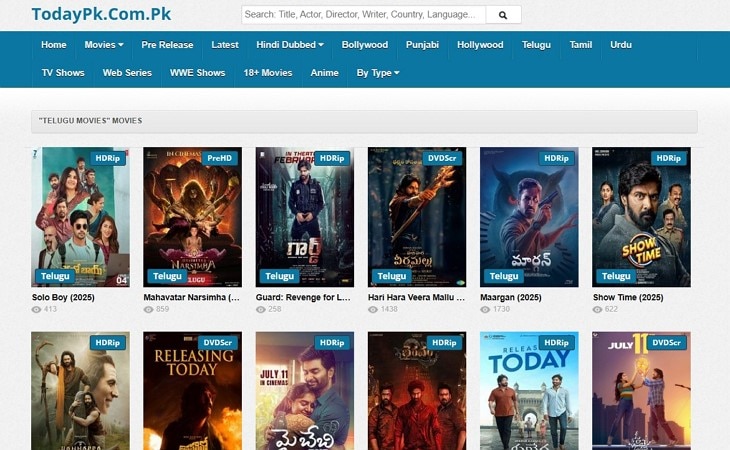Click the Hari Hara Veera Mallu poster
This screenshot has width=730, height=450.
point(417,217)
